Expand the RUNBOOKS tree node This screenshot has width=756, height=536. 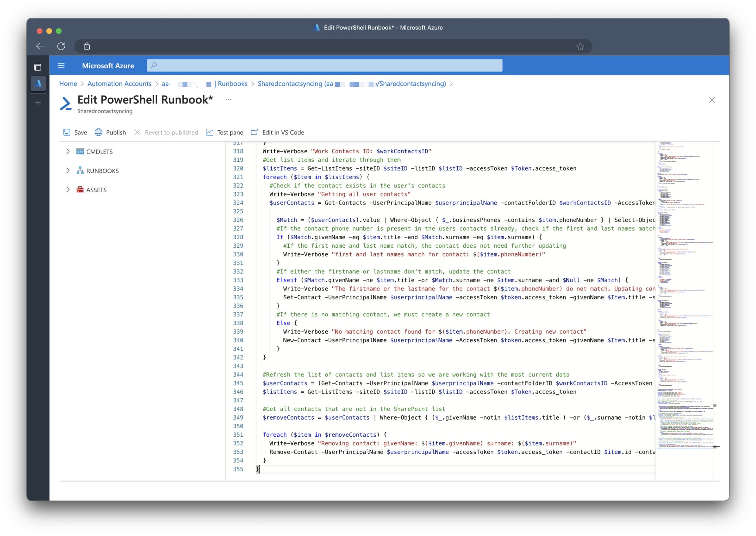68,171
